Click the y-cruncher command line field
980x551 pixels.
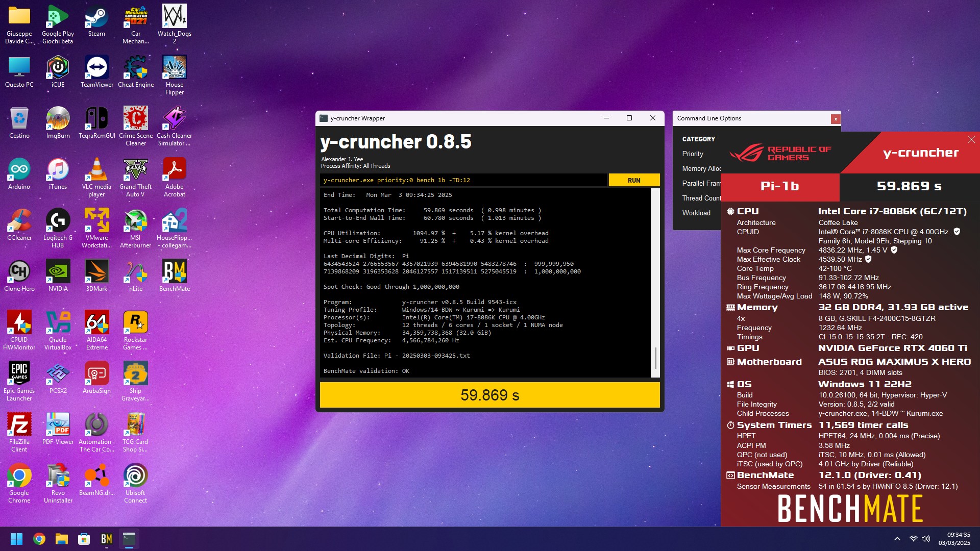click(x=463, y=180)
